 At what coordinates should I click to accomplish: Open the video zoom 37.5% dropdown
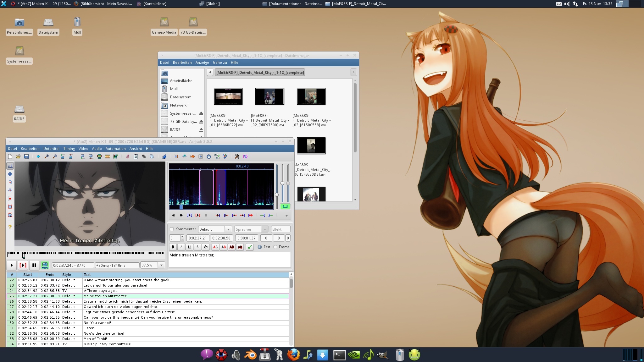(161, 265)
